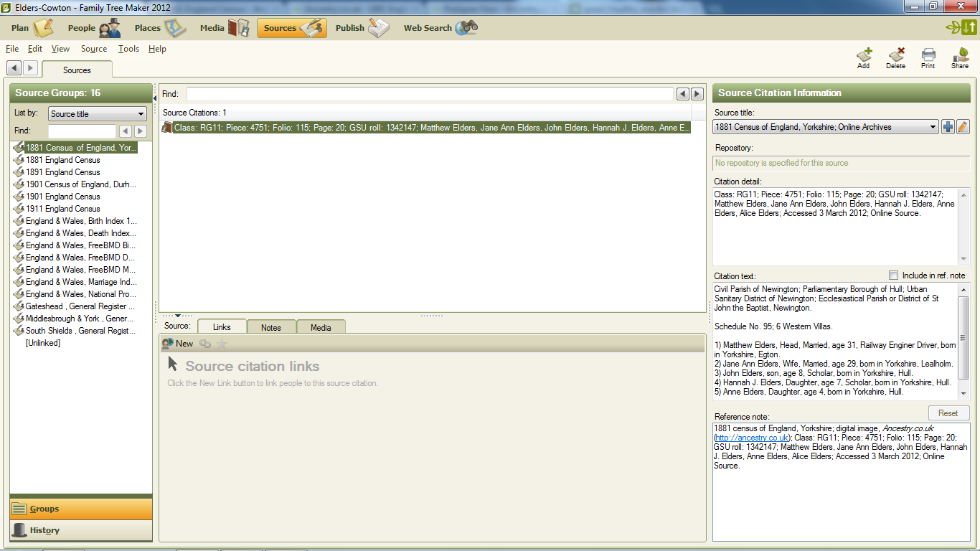This screenshot has width=980, height=551.
Task: Select the Sources tab below menu bar
Action: click(77, 70)
